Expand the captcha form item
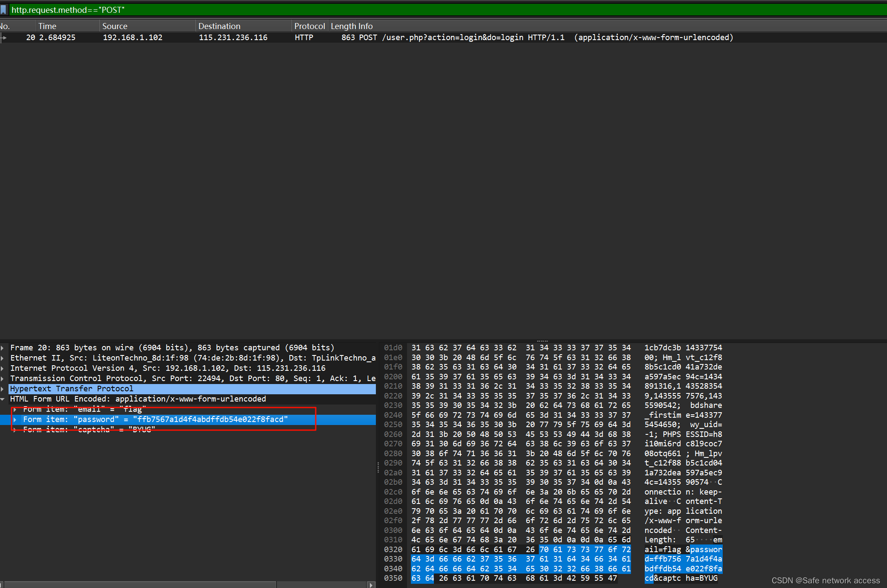The width and height of the screenshot is (887, 588). point(15,430)
